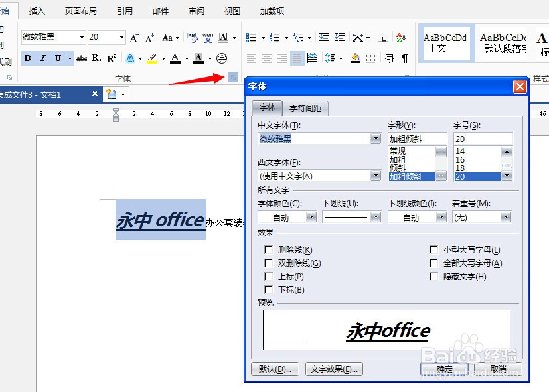Click the 字号 size input field

tap(483, 139)
